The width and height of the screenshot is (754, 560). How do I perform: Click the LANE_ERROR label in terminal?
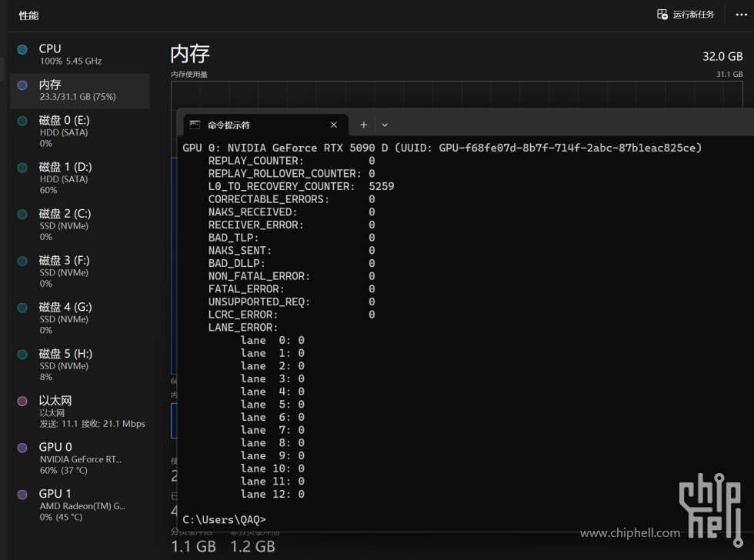(x=243, y=328)
